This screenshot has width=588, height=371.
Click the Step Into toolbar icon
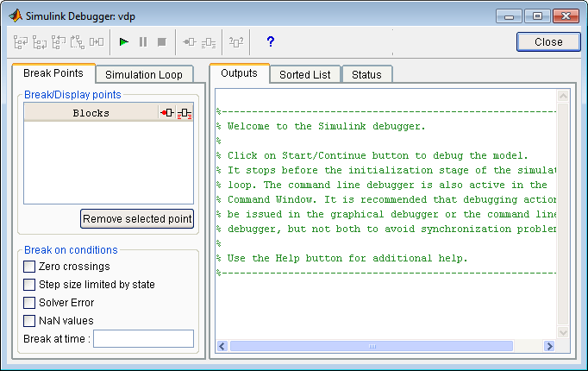click(x=21, y=42)
